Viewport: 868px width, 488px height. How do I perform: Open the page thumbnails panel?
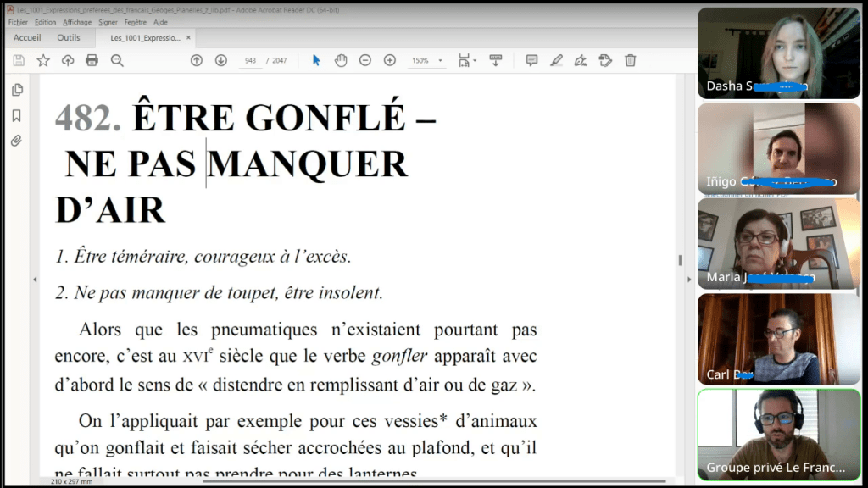click(x=17, y=90)
